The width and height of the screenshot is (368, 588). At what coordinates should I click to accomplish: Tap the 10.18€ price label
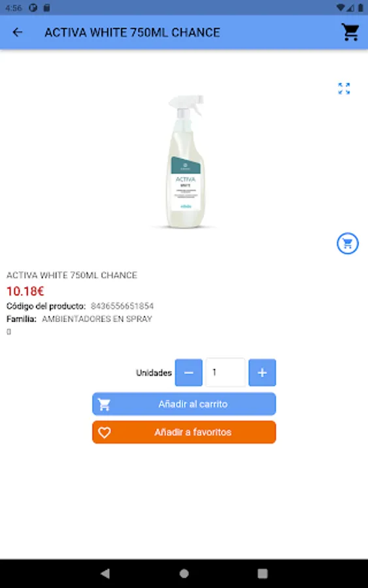25,291
